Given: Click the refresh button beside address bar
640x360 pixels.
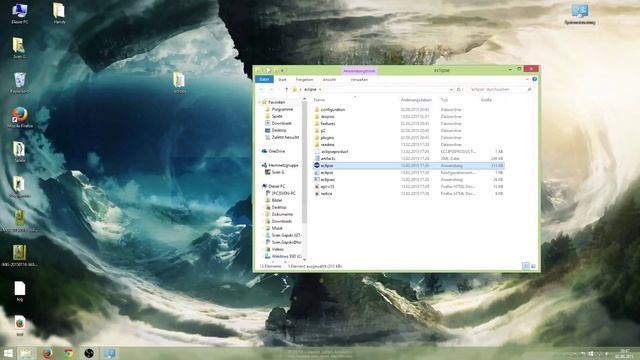Looking at the screenshot, I should [459, 89].
